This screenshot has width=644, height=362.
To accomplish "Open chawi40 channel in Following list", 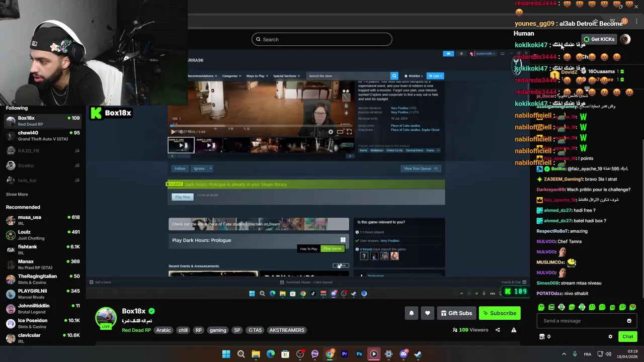I will click(x=43, y=136).
